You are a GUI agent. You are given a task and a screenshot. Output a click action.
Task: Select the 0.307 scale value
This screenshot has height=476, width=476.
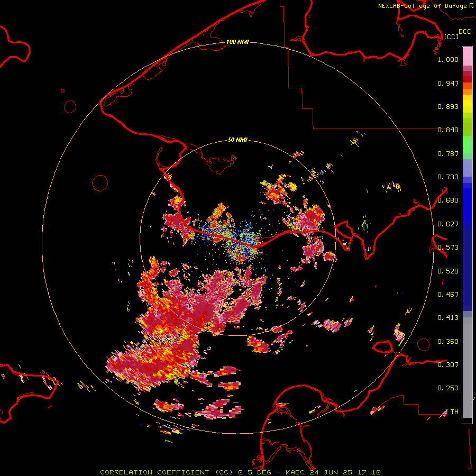point(448,364)
